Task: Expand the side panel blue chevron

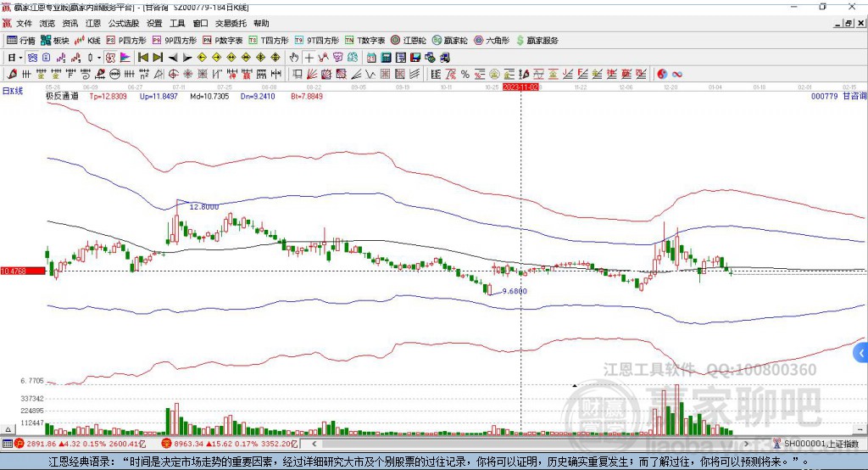Action: click(861, 353)
